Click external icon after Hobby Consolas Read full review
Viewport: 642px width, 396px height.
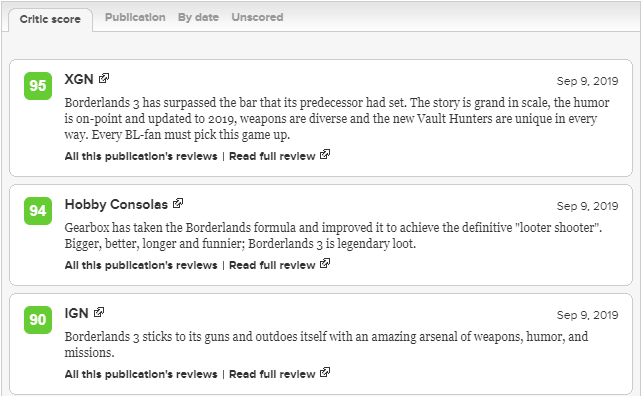coord(325,263)
